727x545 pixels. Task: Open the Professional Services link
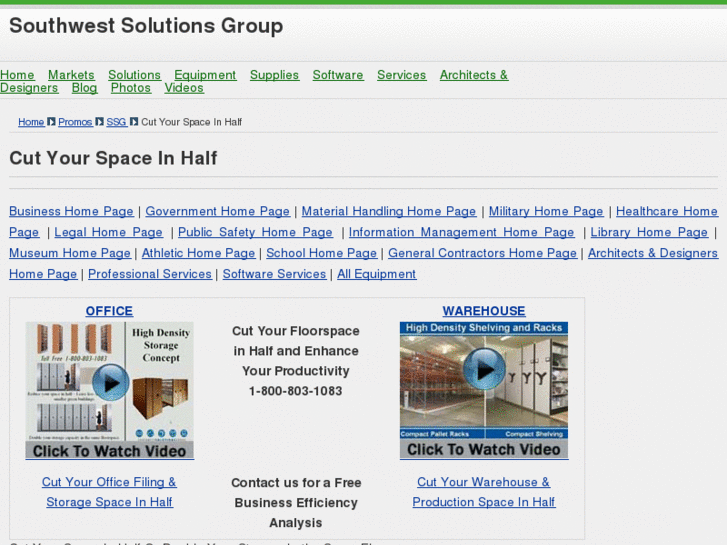click(x=150, y=274)
